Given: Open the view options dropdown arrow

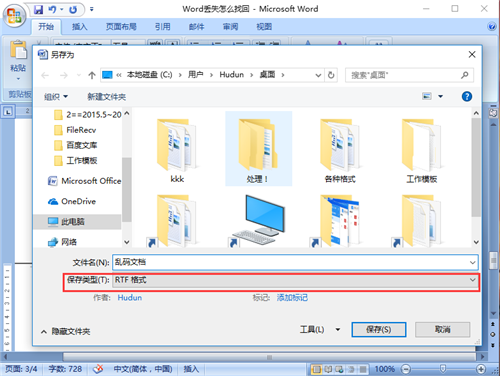Looking at the screenshot, I should [440, 96].
